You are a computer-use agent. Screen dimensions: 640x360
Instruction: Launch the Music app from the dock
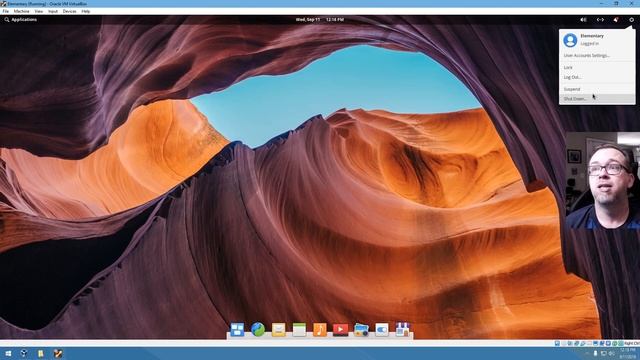(320, 329)
